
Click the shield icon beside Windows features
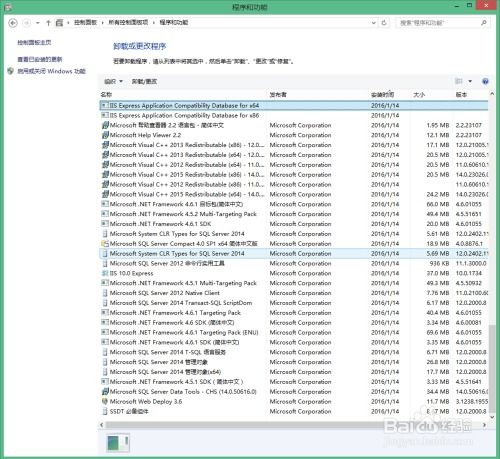click(11, 71)
